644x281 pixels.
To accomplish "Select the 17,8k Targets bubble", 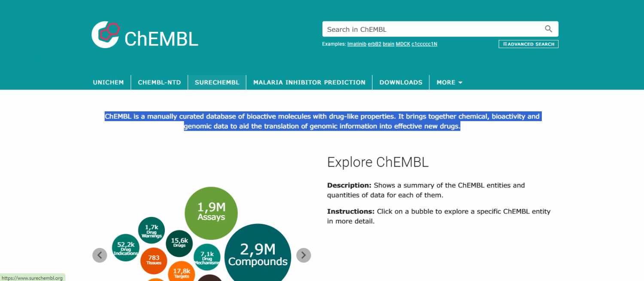I will click(x=182, y=273).
